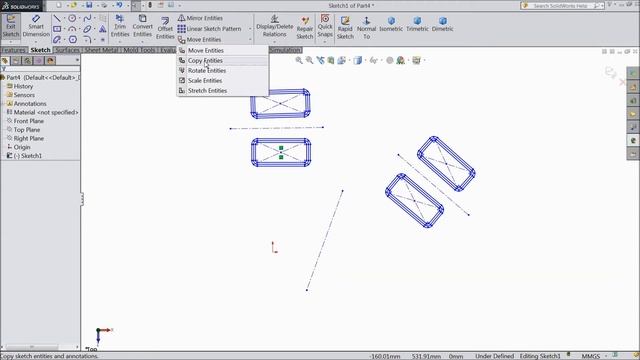This screenshot has width=640, height=360.
Task: Click Search SolidWorks Help field
Action: (x=562, y=6)
